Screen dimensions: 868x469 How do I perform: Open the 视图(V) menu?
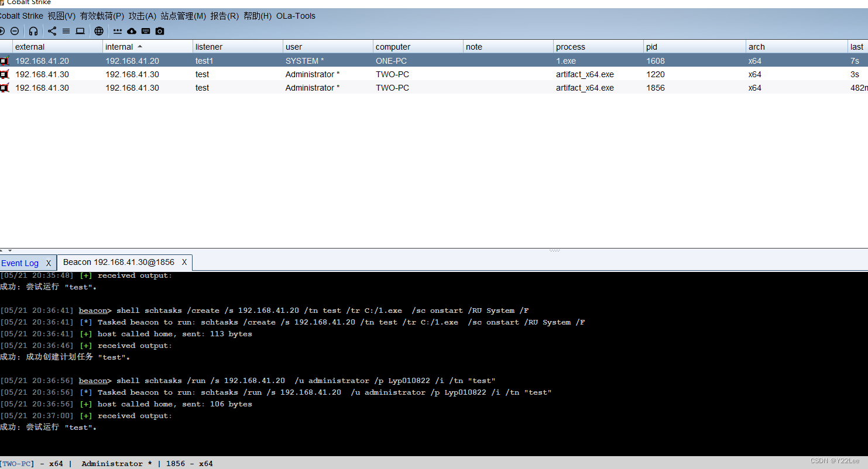coord(61,16)
